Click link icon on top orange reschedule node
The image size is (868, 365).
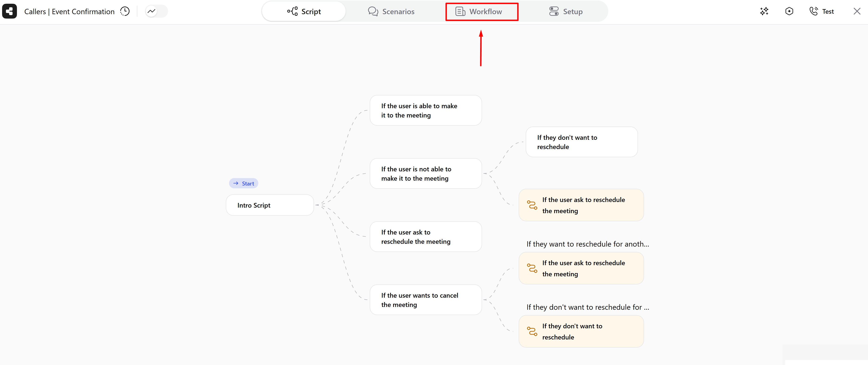pyautogui.click(x=532, y=205)
